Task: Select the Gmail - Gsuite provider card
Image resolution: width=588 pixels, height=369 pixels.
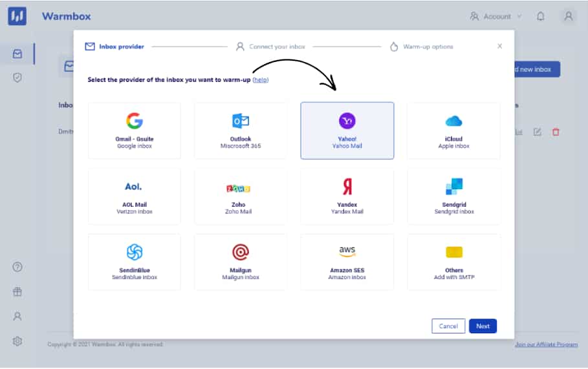Action: click(135, 131)
